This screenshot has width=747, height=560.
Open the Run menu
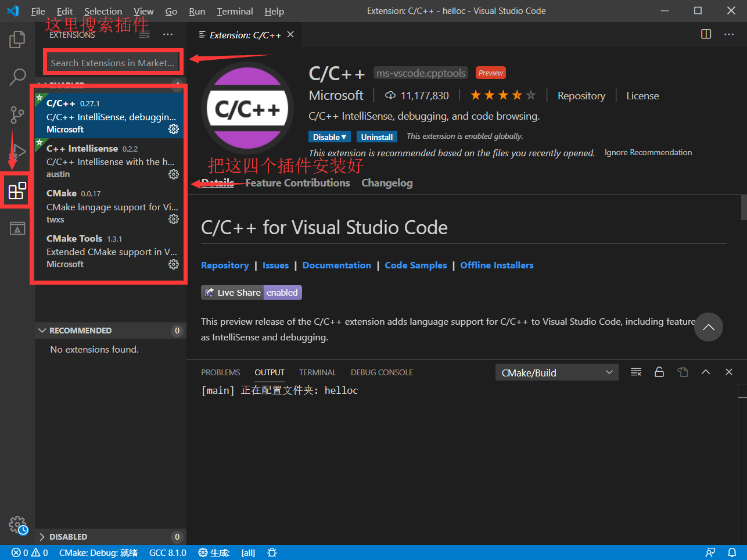tap(196, 10)
